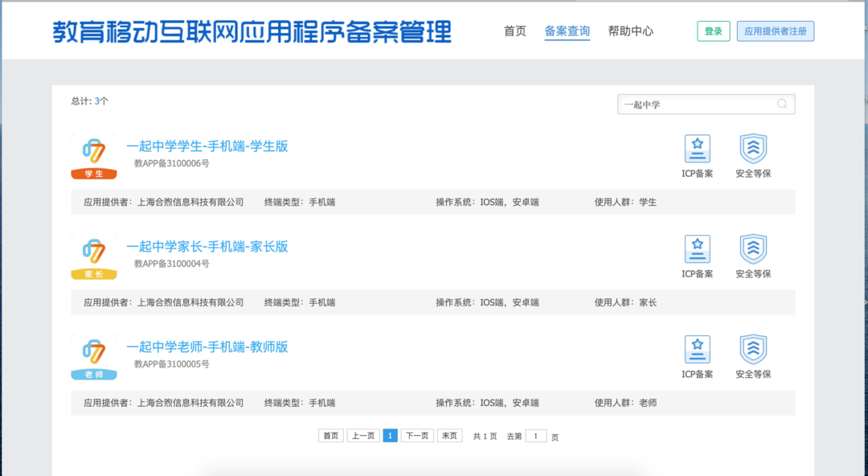Open 一起中学家长-手机端-家长版 link

(x=207, y=247)
